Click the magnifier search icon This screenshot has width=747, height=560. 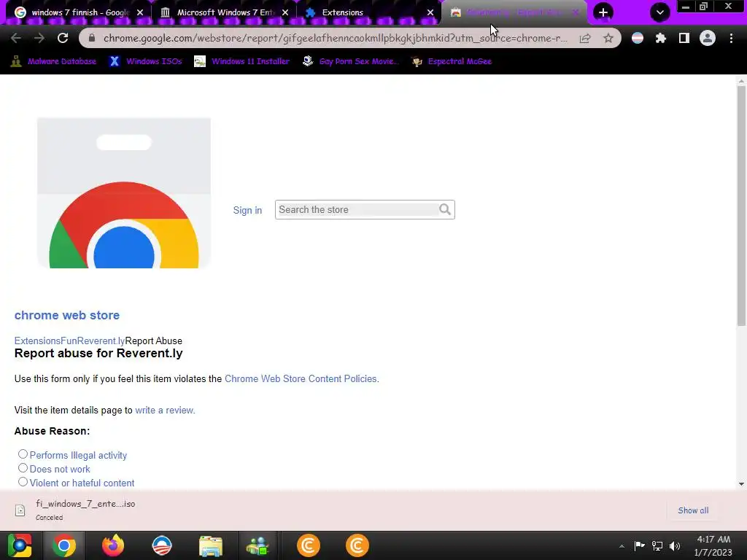click(445, 209)
